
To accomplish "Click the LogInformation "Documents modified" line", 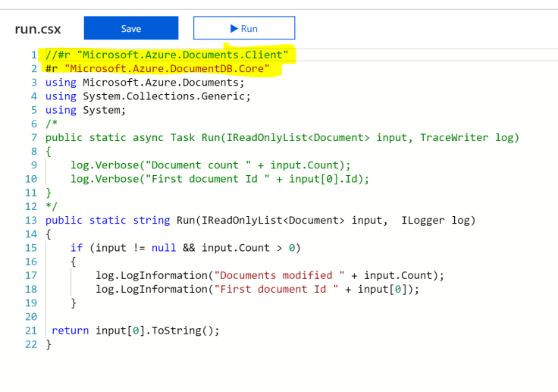I will click(270, 275).
